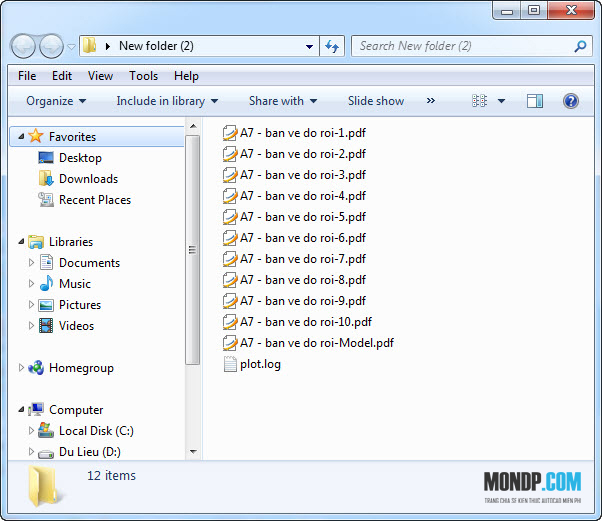The height and width of the screenshot is (521, 602).
Task: Click the blue Help question mark icon
Action: pos(571,101)
